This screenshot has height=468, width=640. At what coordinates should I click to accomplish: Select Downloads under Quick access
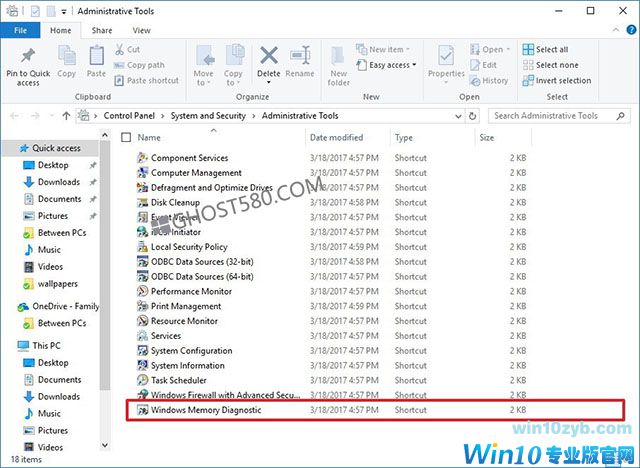[59, 182]
